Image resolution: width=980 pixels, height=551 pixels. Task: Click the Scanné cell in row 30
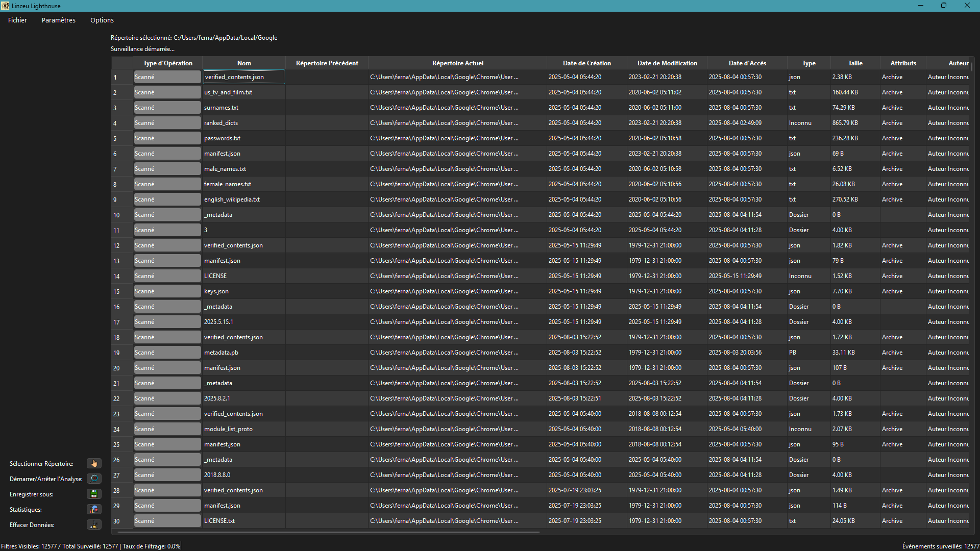coord(167,521)
